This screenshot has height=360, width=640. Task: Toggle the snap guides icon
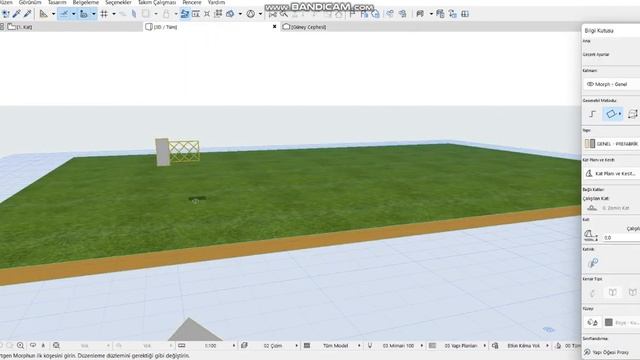(64, 14)
